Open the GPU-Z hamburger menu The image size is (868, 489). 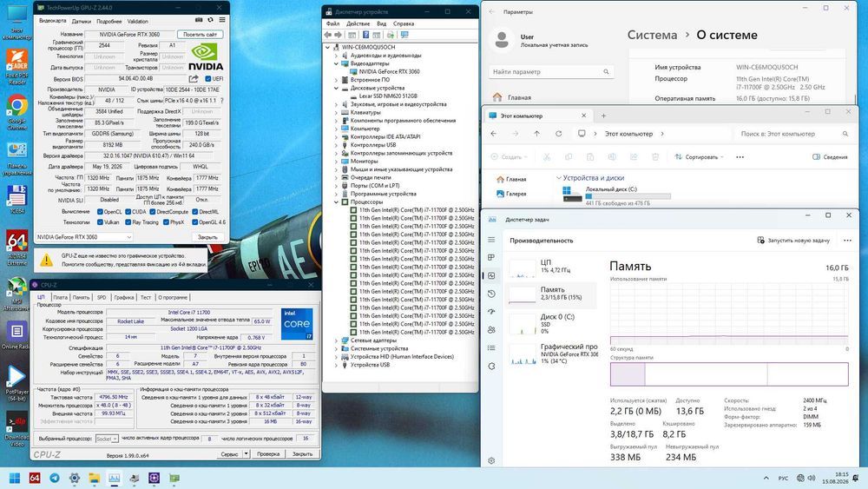(x=222, y=20)
